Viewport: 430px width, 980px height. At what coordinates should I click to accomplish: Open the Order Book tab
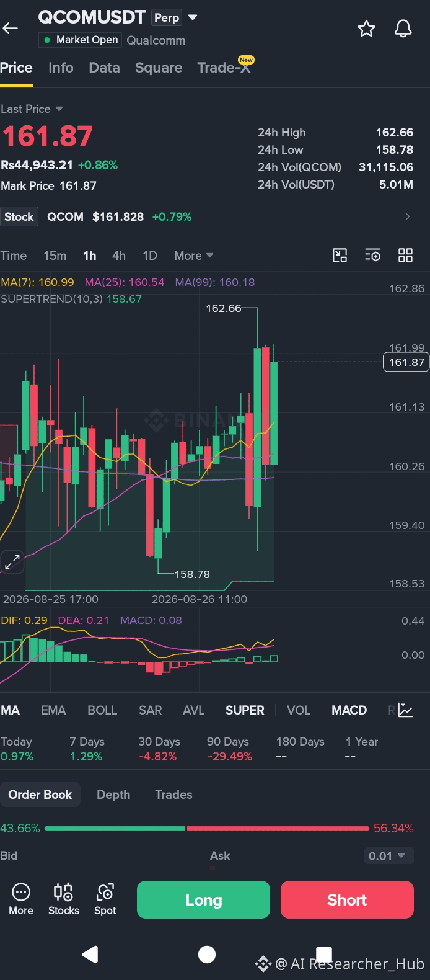(x=40, y=795)
